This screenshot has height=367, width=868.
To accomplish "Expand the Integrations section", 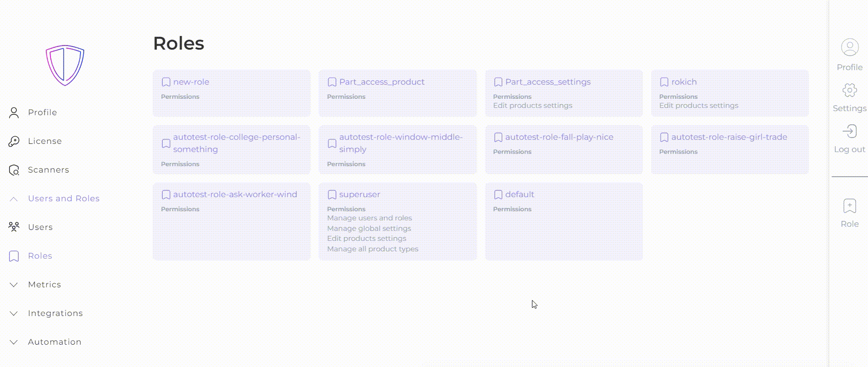I will [x=14, y=313].
